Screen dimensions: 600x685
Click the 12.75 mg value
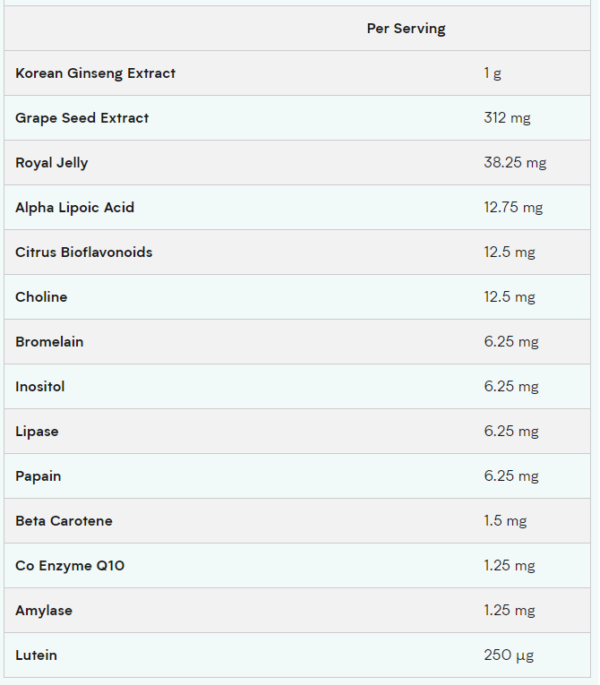point(513,208)
